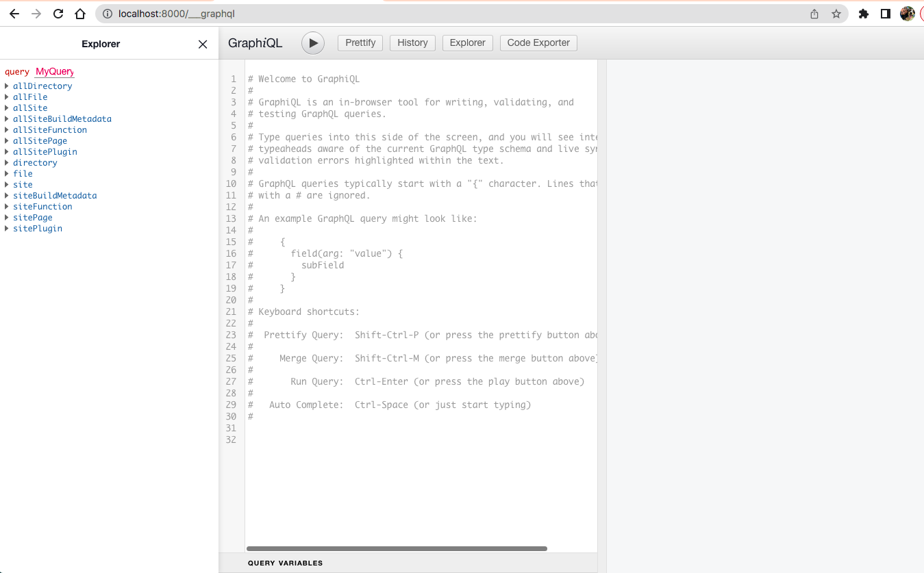Run the query with the play button
This screenshot has width=924, height=573.
click(313, 43)
